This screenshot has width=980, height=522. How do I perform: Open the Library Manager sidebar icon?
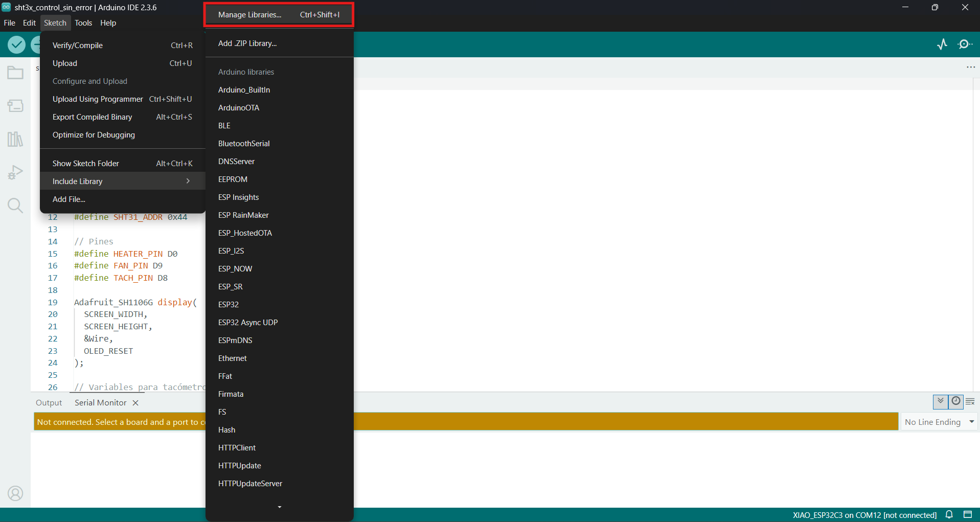tap(15, 139)
